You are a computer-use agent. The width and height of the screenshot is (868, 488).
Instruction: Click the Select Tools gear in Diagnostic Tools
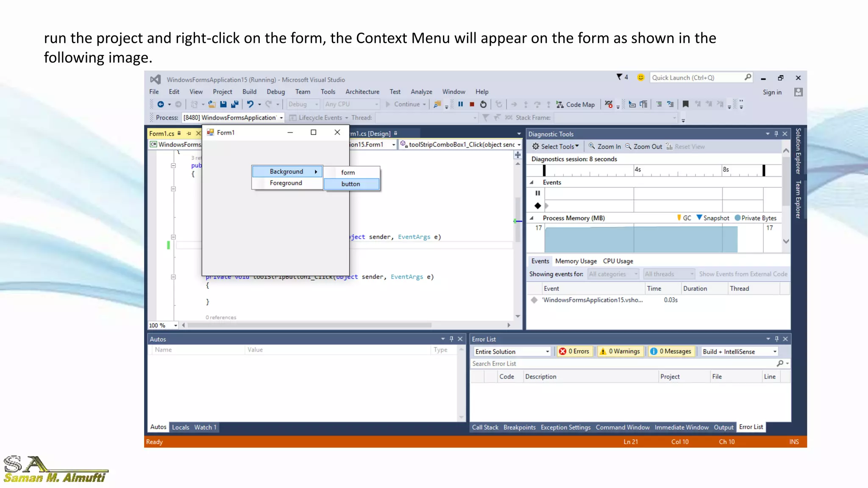coord(536,146)
